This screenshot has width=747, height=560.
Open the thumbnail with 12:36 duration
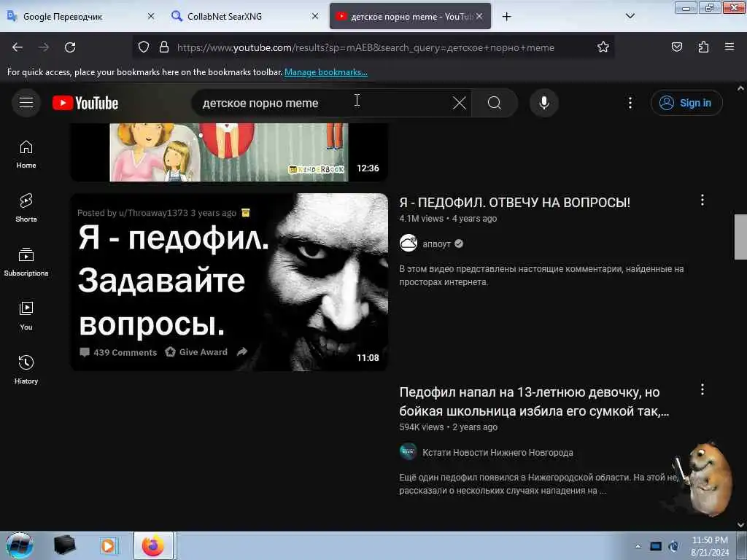click(229, 152)
